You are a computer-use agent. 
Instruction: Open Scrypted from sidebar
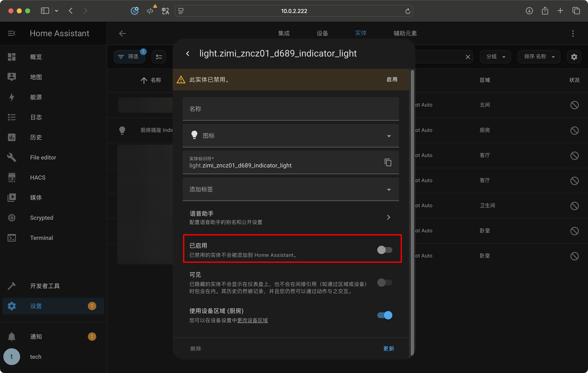53,218
